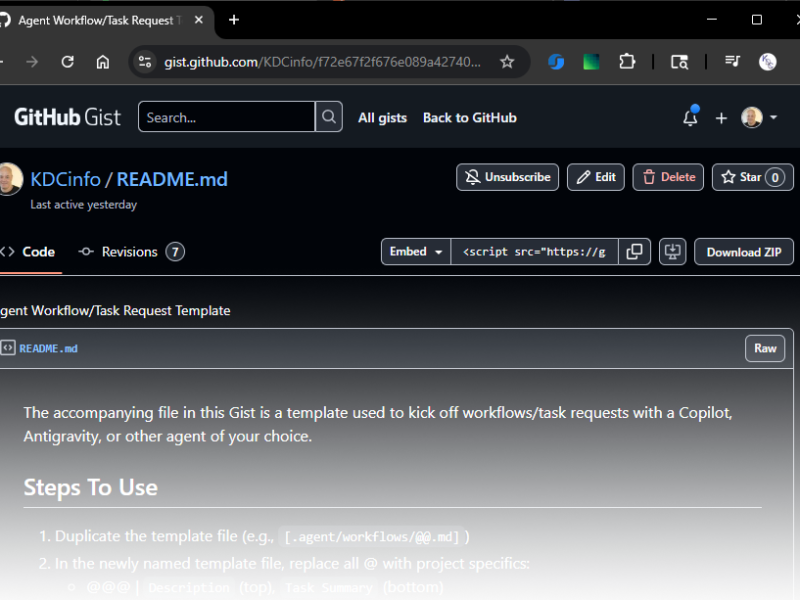Click the Download ZIP button

point(743,251)
